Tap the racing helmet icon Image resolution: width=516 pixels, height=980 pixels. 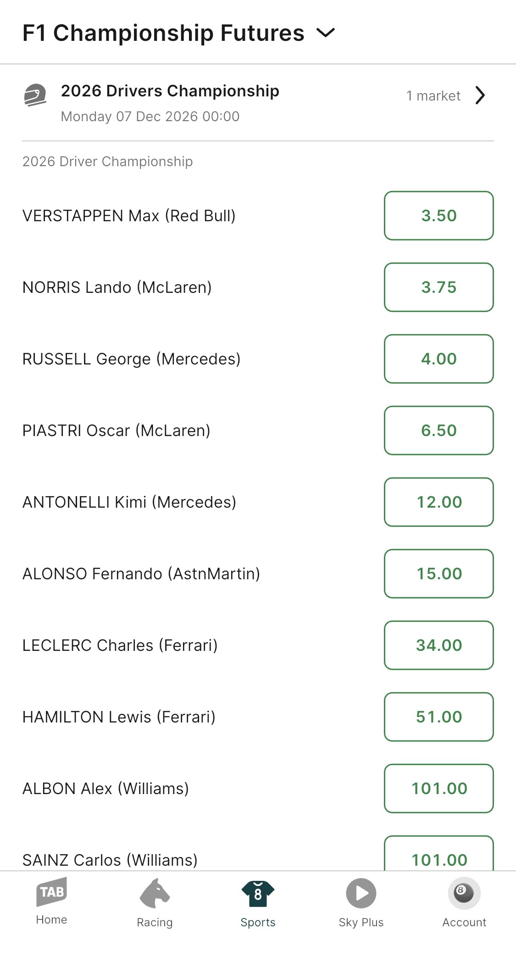pos(35,95)
